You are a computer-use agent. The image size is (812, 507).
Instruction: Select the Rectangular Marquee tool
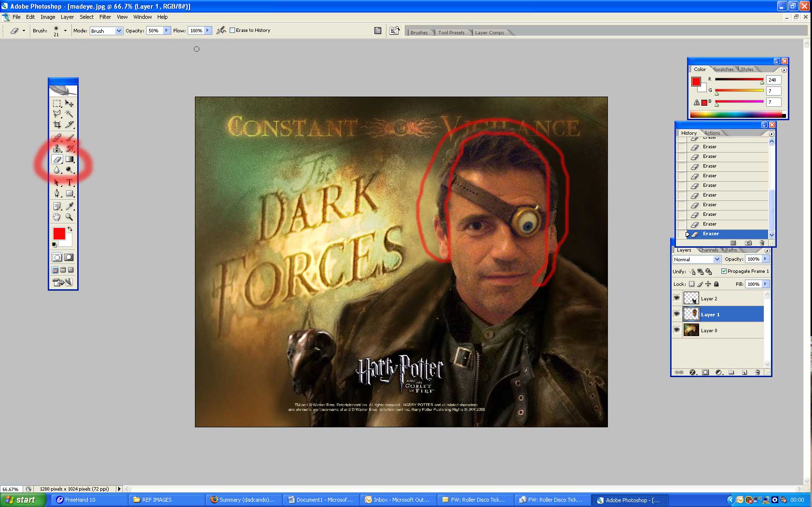pyautogui.click(x=57, y=103)
